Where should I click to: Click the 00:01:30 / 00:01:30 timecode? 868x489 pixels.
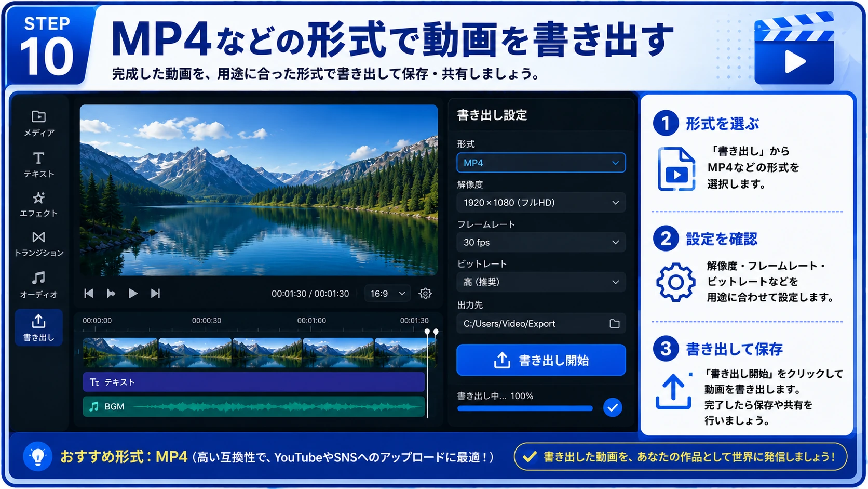click(x=310, y=294)
